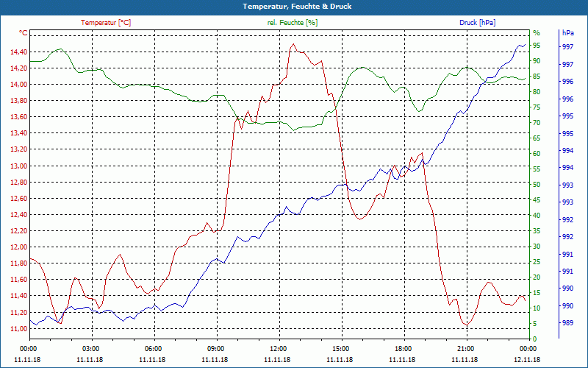Screen dimensions: 588x368
Task: Click the chart title "Temperatur, Feuchte & Druck"
Action: pos(297,7)
